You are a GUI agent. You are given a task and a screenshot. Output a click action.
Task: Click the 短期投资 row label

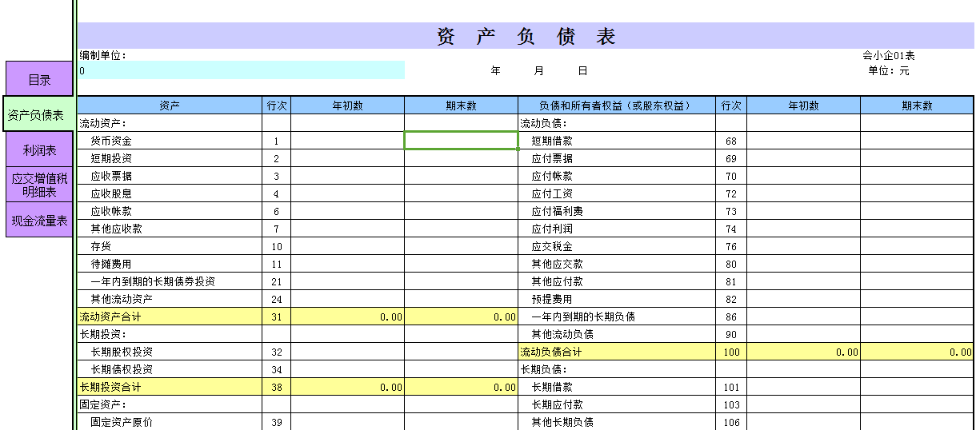pos(111,158)
